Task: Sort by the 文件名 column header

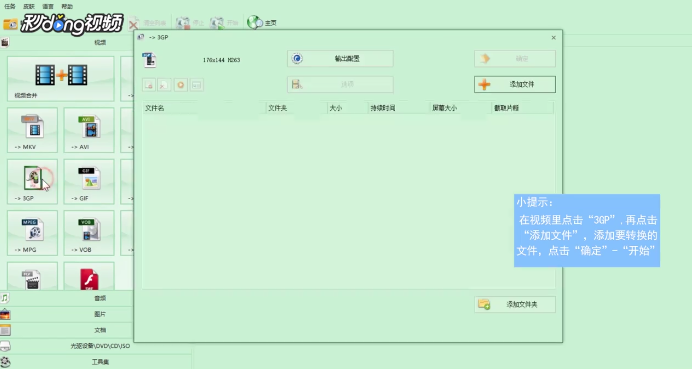Action: pos(204,108)
